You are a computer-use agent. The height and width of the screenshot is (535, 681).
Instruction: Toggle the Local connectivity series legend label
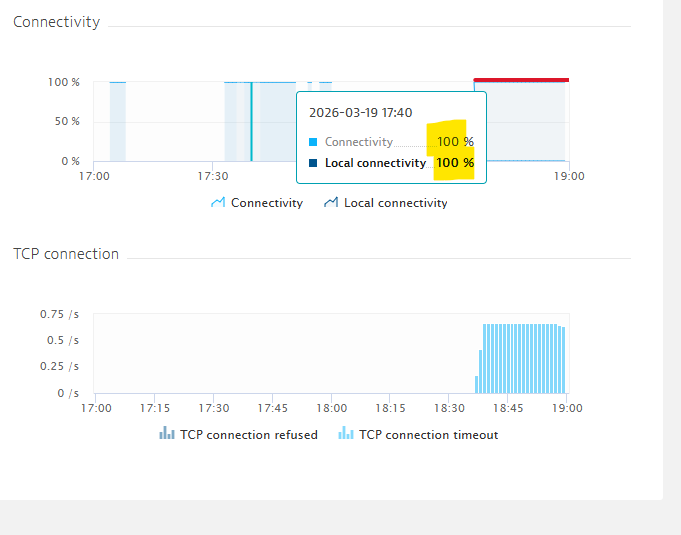pos(396,203)
